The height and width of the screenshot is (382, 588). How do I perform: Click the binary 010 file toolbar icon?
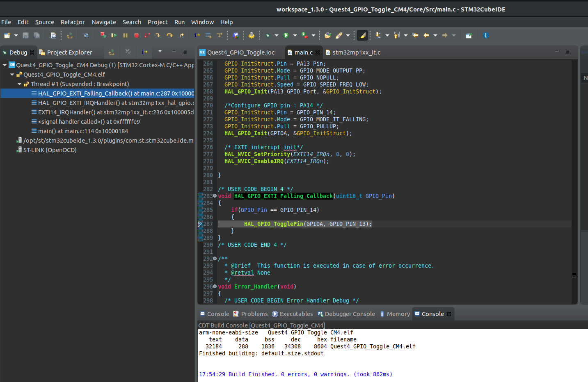(x=53, y=36)
